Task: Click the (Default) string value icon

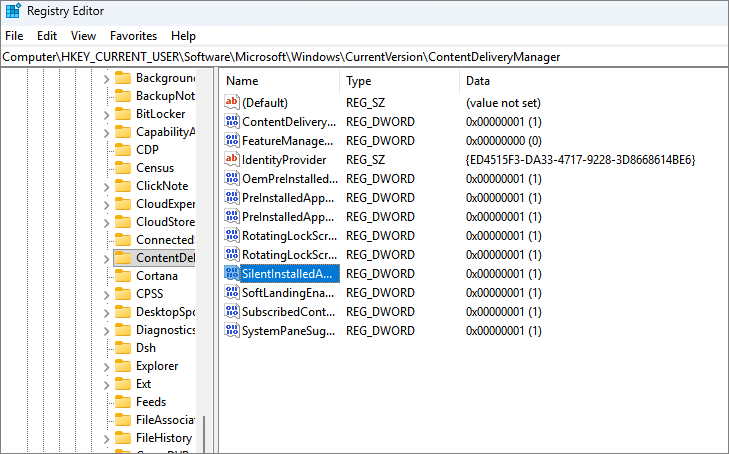Action: tap(232, 102)
